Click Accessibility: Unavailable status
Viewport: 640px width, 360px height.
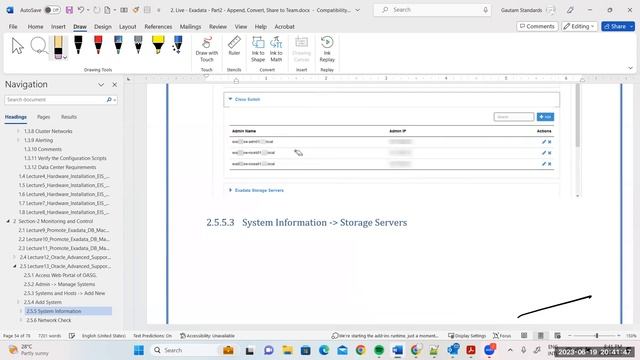pos(207,336)
